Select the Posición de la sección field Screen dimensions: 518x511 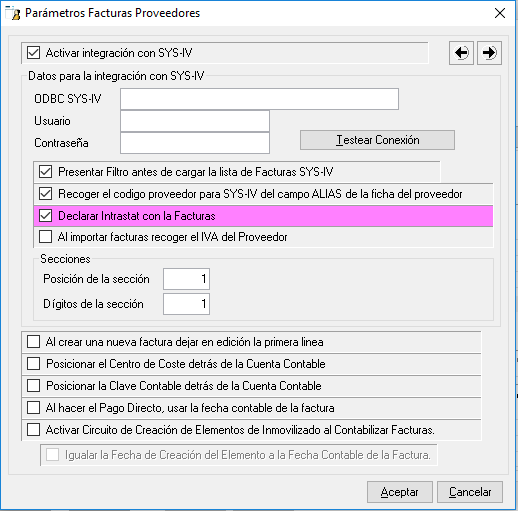pyautogui.click(x=186, y=279)
